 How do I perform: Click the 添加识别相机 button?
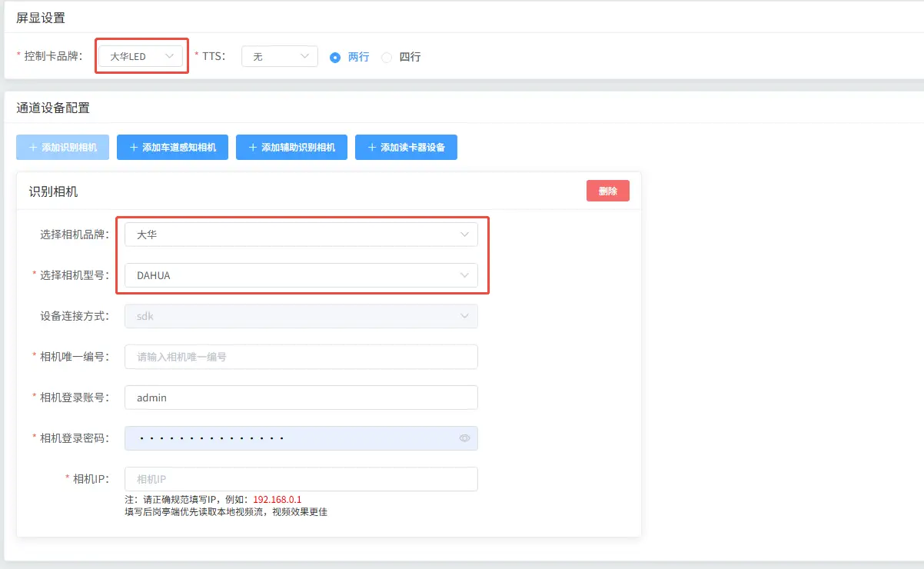tap(62, 147)
